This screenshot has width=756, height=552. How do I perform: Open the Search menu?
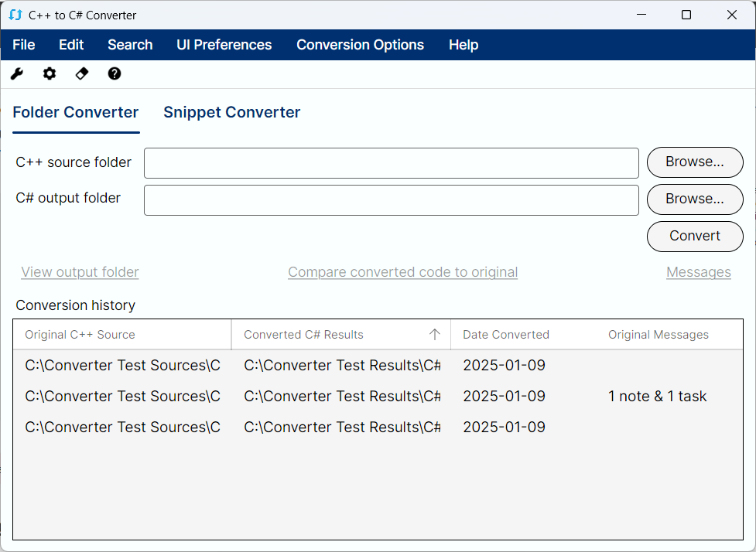pos(130,45)
